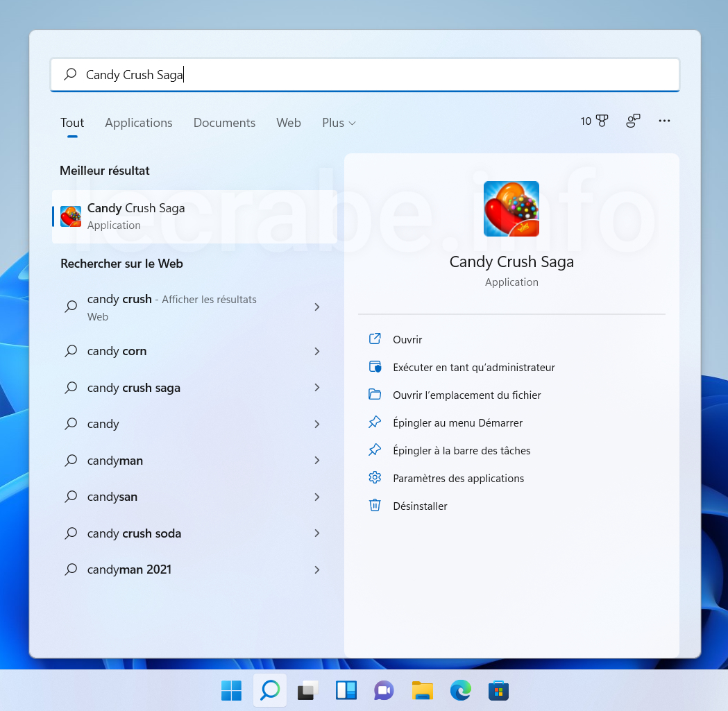728x711 pixels.
Task: Click the folder icon for file location
Action: [x=375, y=395]
